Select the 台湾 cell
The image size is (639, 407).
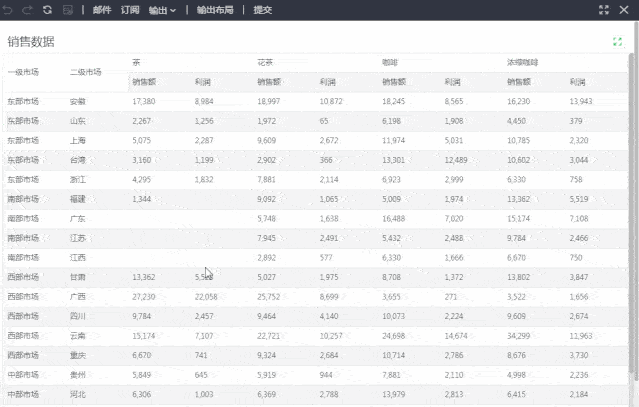(77, 160)
